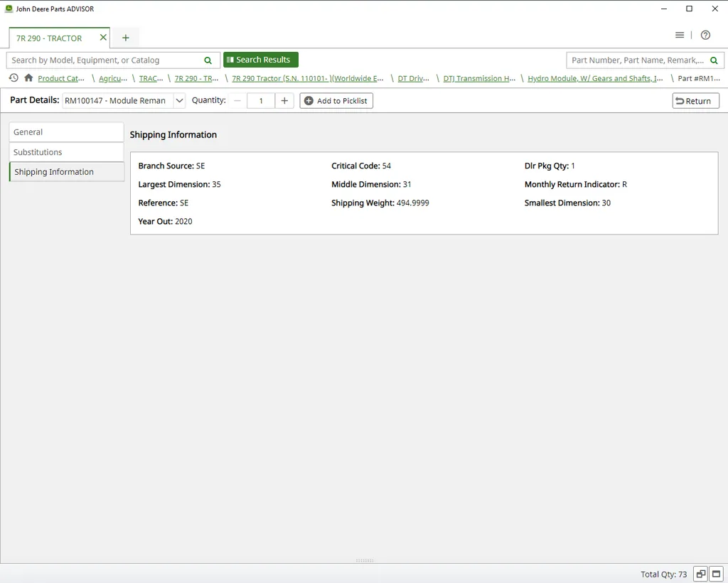
Task: Click the Reference: SE entry
Action: coord(163,203)
